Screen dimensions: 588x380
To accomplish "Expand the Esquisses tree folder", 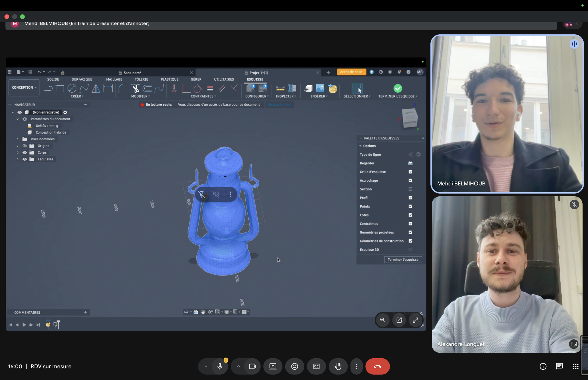I will tap(18, 159).
